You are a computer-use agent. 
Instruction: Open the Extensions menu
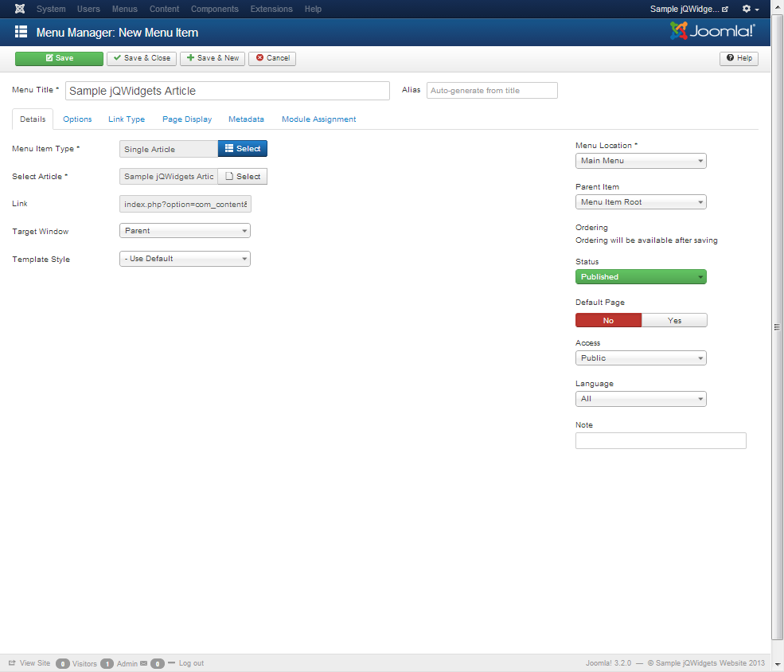click(271, 9)
